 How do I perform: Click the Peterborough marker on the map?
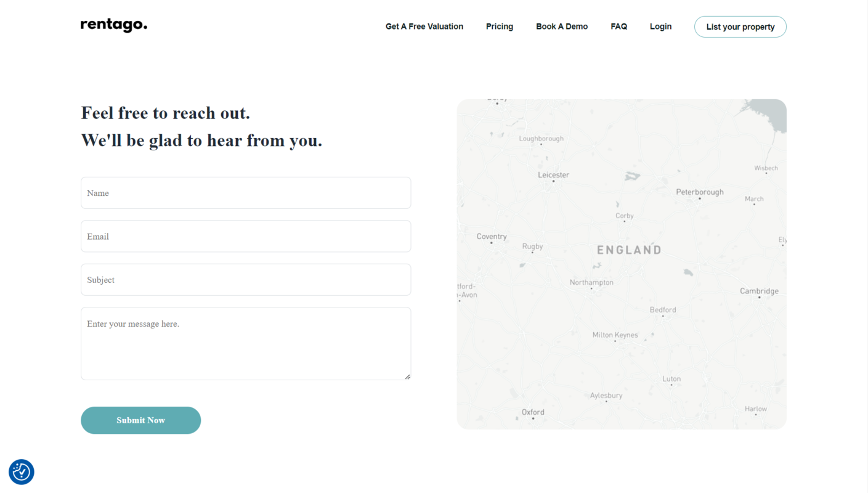[x=700, y=198]
